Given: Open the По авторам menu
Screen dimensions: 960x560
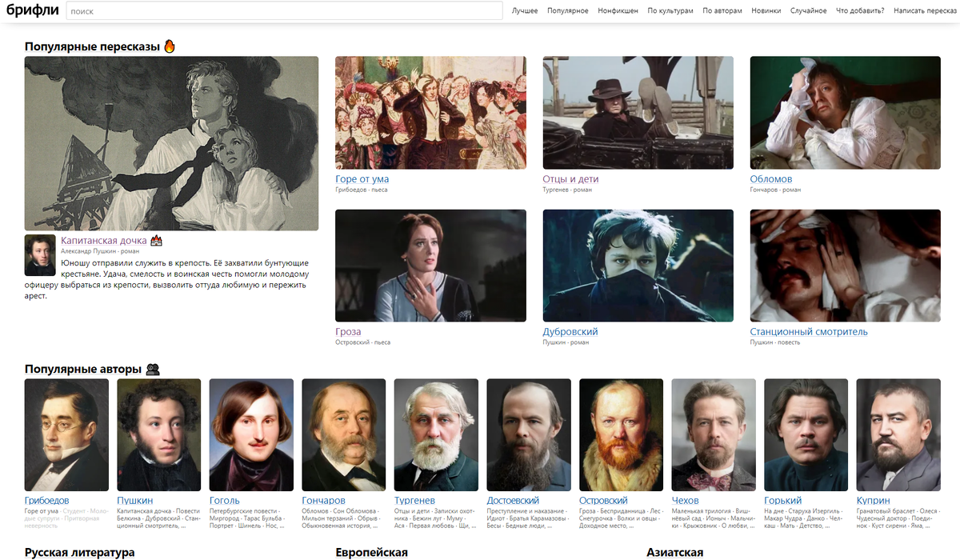Looking at the screenshot, I should 722,11.
